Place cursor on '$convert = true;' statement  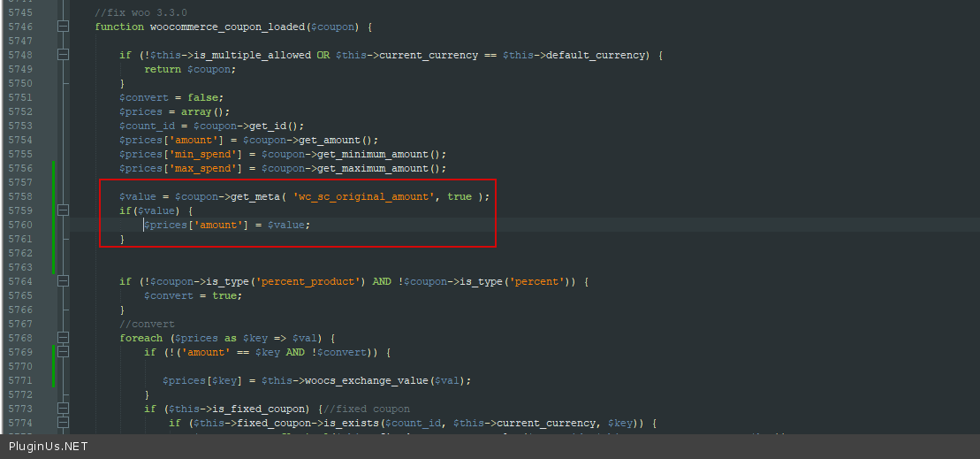[193, 295]
